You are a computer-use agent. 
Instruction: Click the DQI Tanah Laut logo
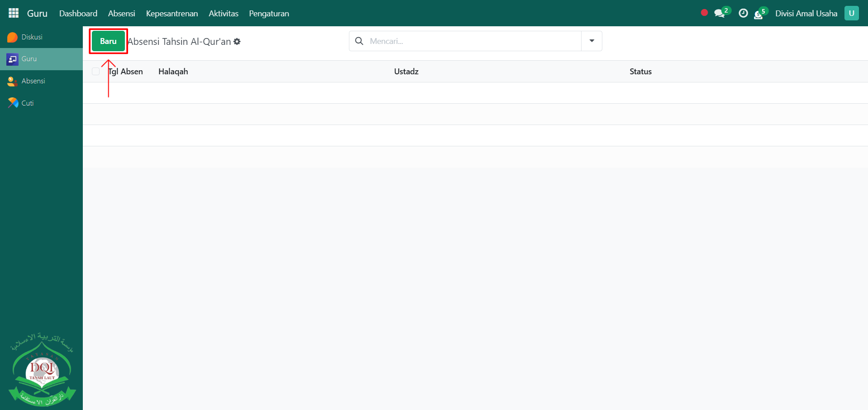click(x=42, y=370)
